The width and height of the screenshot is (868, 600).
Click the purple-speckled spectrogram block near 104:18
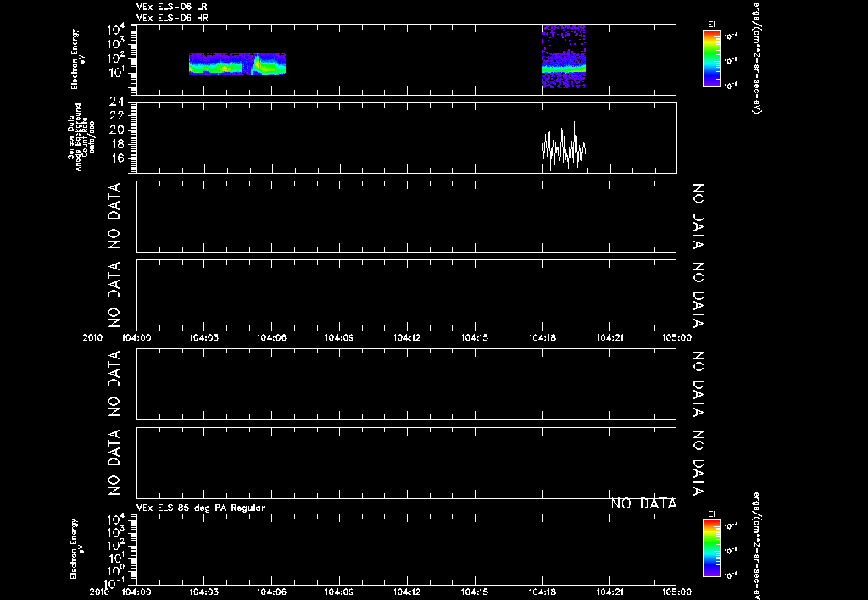(x=564, y=56)
